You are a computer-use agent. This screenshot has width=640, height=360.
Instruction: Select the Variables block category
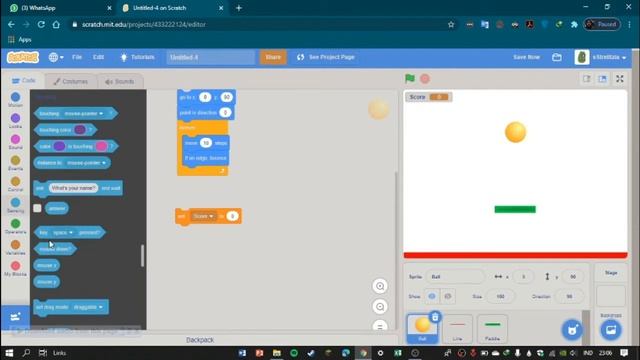coord(16,248)
